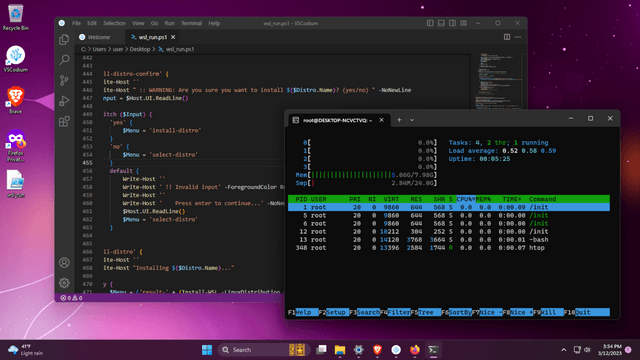640x360 pixels.
Task: Open Source Control view in VSCodium
Action: [x=64, y=80]
